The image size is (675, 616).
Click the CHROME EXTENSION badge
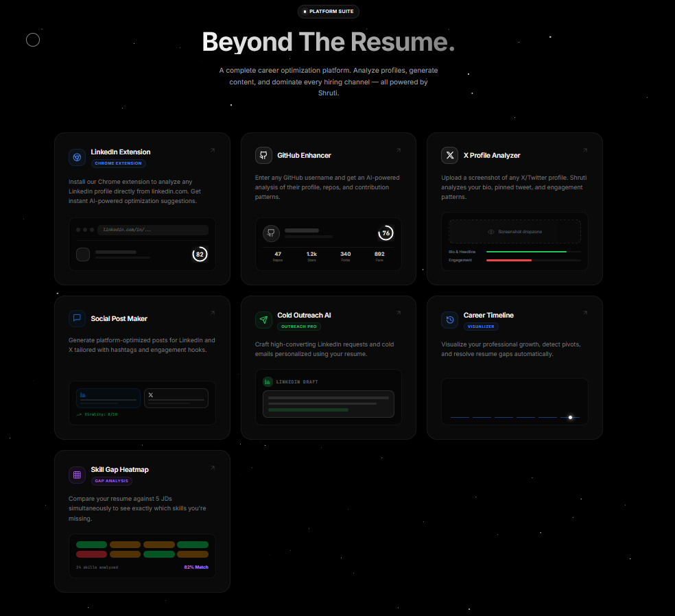[119, 163]
